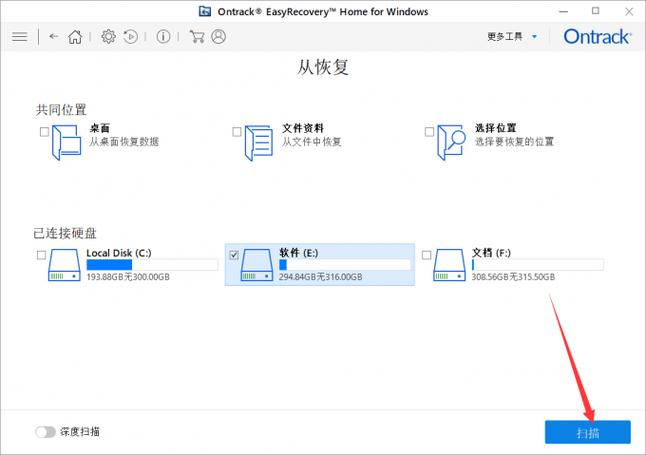This screenshot has height=455, width=646.
Task: Expand the 更多工具 dropdown arrow
Action: point(534,37)
